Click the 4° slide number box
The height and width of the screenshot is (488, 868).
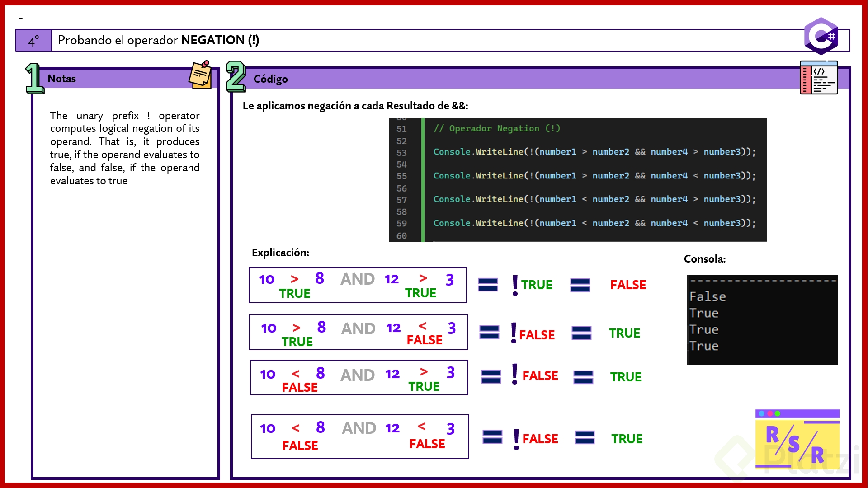coord(34,41)
